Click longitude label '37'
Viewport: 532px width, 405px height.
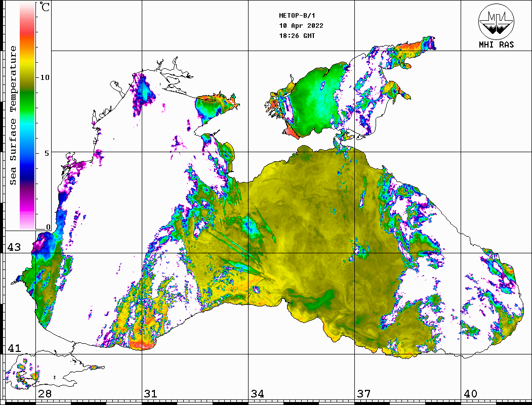(x=364, y=393)
